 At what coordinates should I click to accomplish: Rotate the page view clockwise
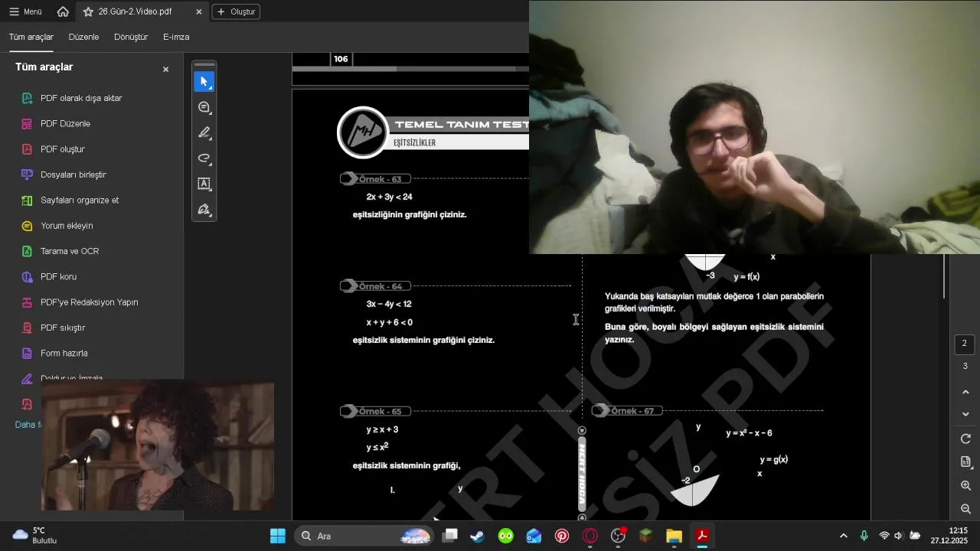(965, 439)
